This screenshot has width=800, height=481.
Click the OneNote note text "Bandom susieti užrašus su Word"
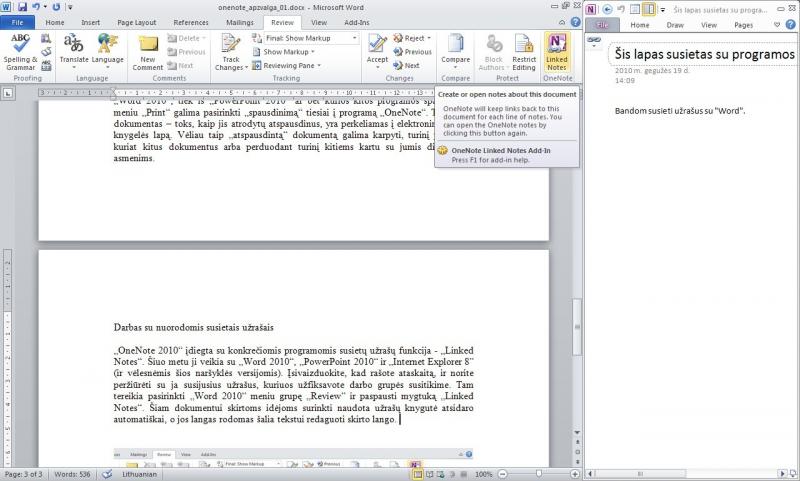pyautogui.click(x=680, y=111)
